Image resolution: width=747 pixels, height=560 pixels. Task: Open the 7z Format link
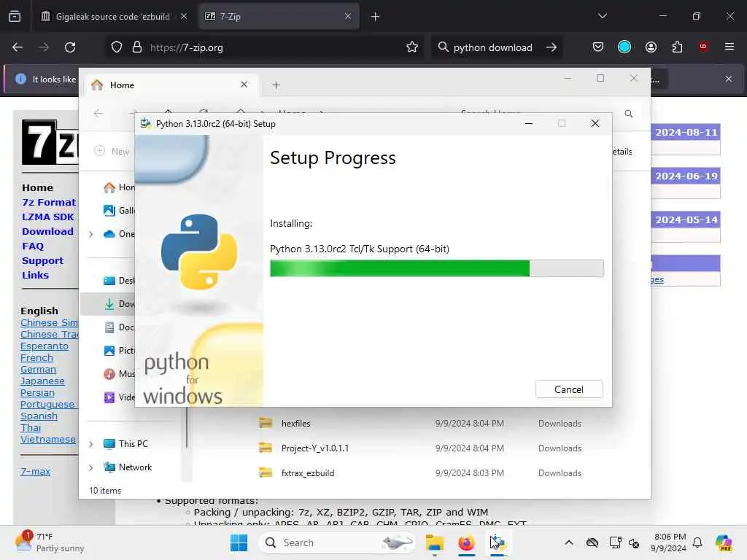pyautogui.click(x=49, y=203)
